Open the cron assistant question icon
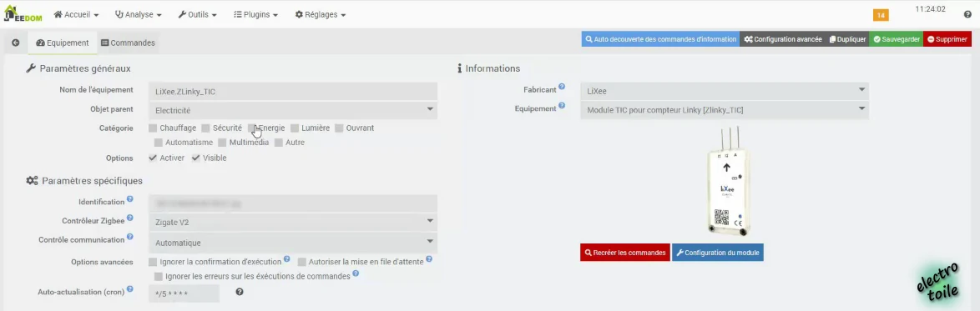The height and width of the screenshot is (311, 980). pos(240,292)
